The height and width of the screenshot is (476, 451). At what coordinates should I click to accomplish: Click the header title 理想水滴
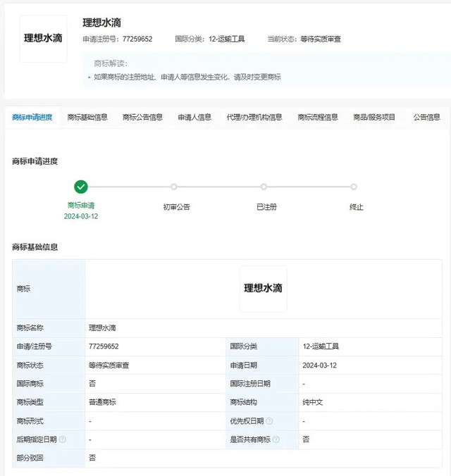(x=101, y=23)
